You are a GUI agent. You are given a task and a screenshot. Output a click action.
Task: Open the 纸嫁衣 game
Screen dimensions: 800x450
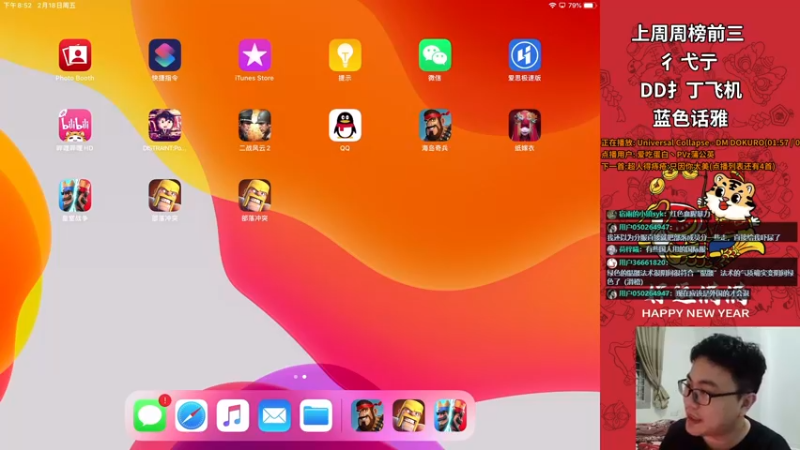(524, 125)
